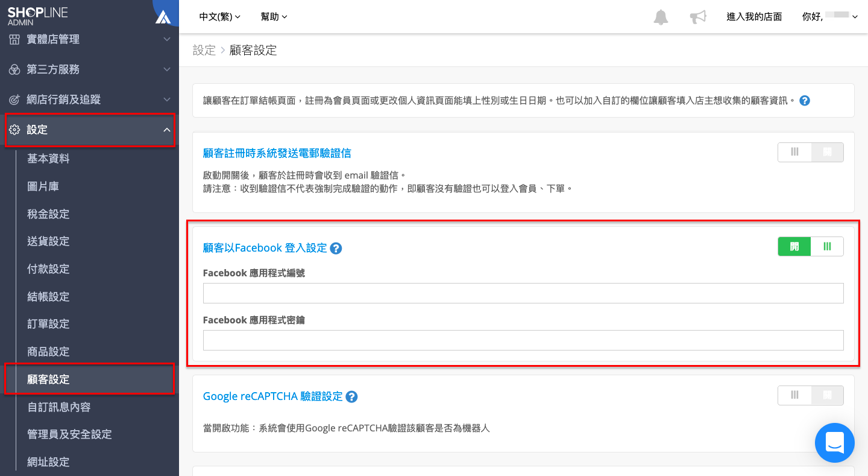The image size is (868, 476).
Task: Toggle email verification on registration switch
Action: tap(811, 152)
